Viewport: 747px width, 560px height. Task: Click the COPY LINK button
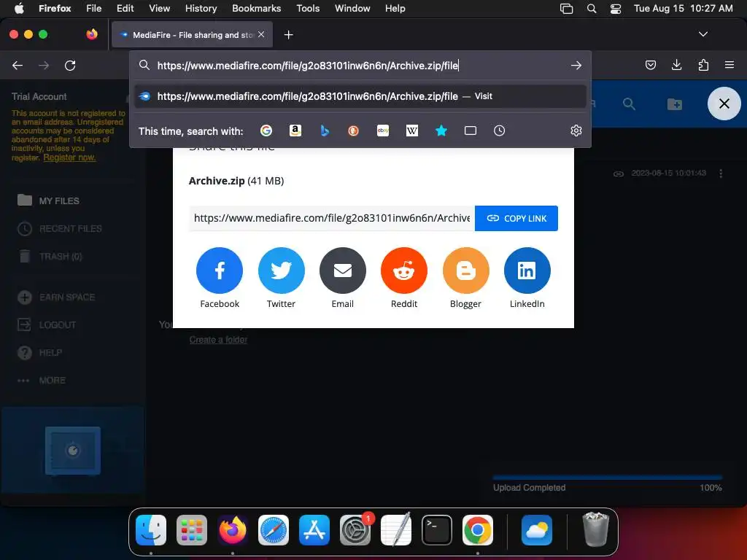click(516, 218)
